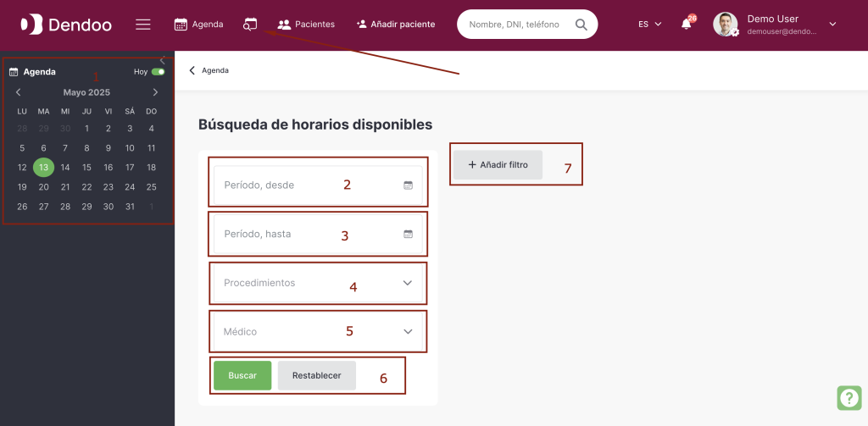Open the hamburger menu
The width and height of the screenshot is (868, 426).
(142, 25)
